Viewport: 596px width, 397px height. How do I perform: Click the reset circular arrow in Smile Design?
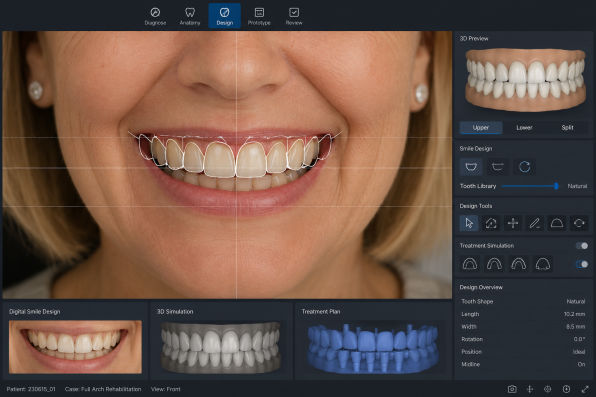pyautogui.click(x=525, y=167)
